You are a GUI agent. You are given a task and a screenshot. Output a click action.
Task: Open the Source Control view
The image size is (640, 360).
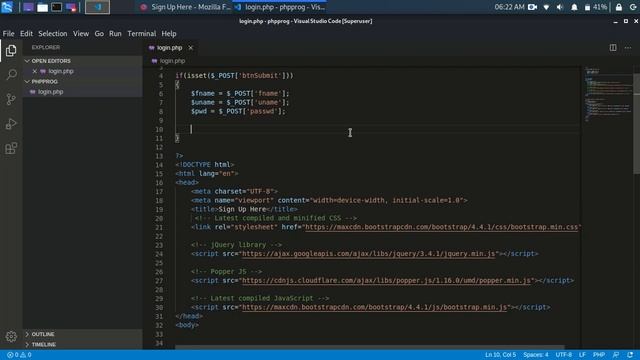11,99
